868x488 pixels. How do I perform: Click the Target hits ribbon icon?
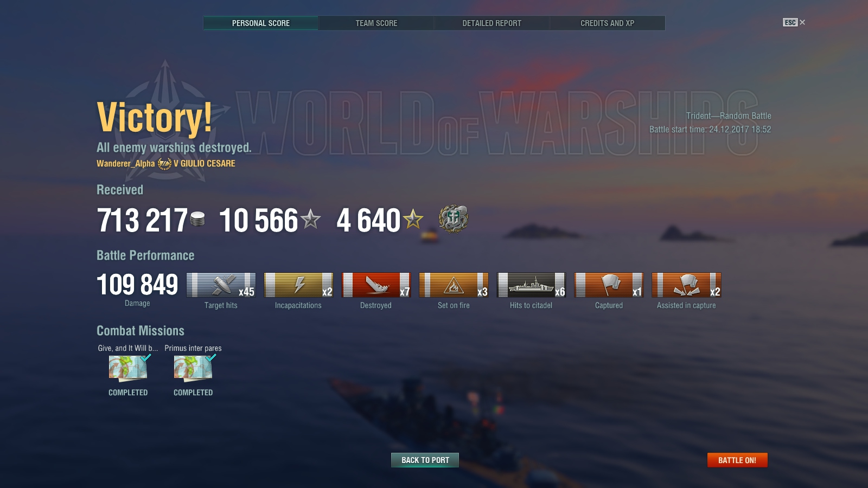point(221,285)
